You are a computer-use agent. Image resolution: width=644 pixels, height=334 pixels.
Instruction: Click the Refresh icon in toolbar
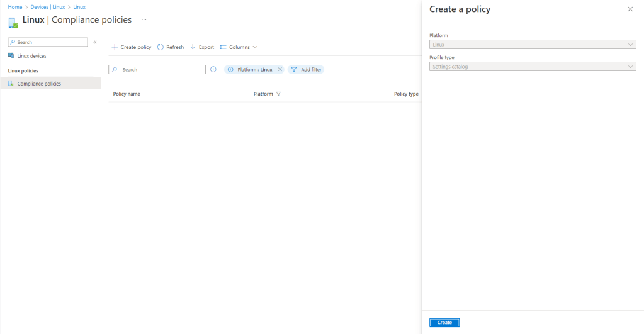161,47
